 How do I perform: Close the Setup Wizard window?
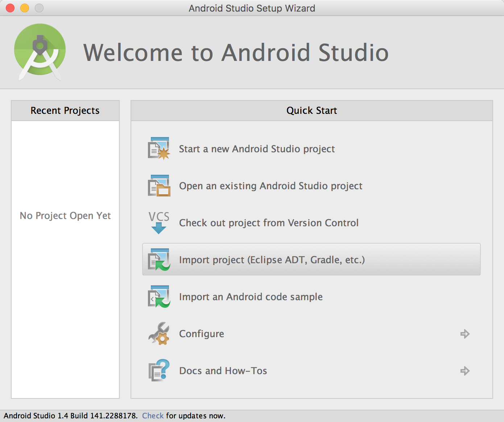point(10,8)
